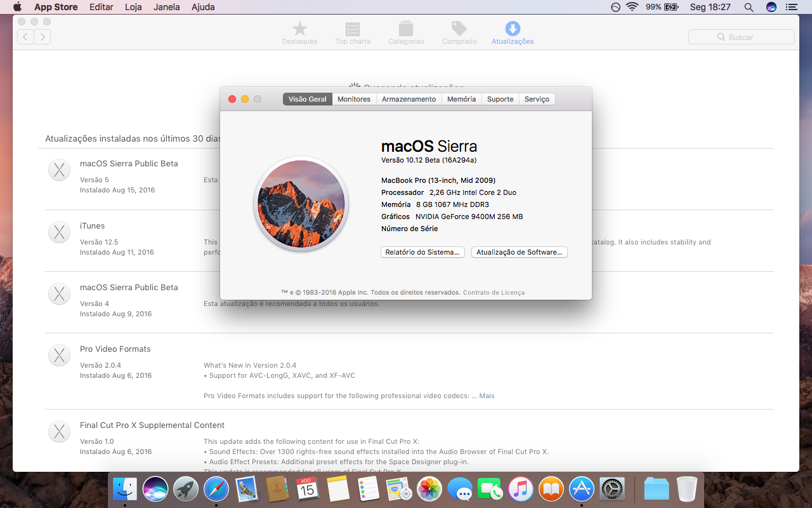812x508 pixels.
Task: Click Siri icon in menu bar
Action: (x=771, y=7)
